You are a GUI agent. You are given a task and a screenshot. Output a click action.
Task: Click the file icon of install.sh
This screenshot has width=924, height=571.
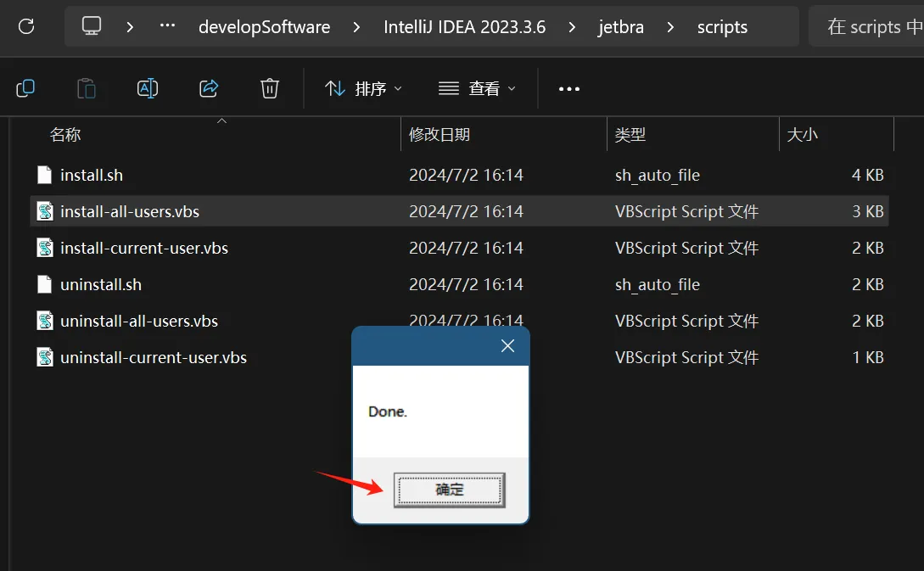pyautogui.click(x=45, y=175)
